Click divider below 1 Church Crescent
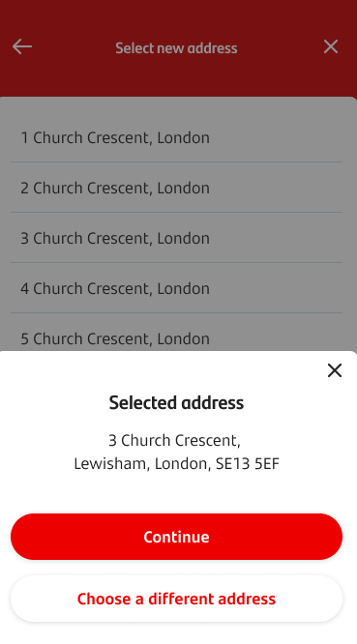This screenshot has height=644, width=357. coord(176,162)
